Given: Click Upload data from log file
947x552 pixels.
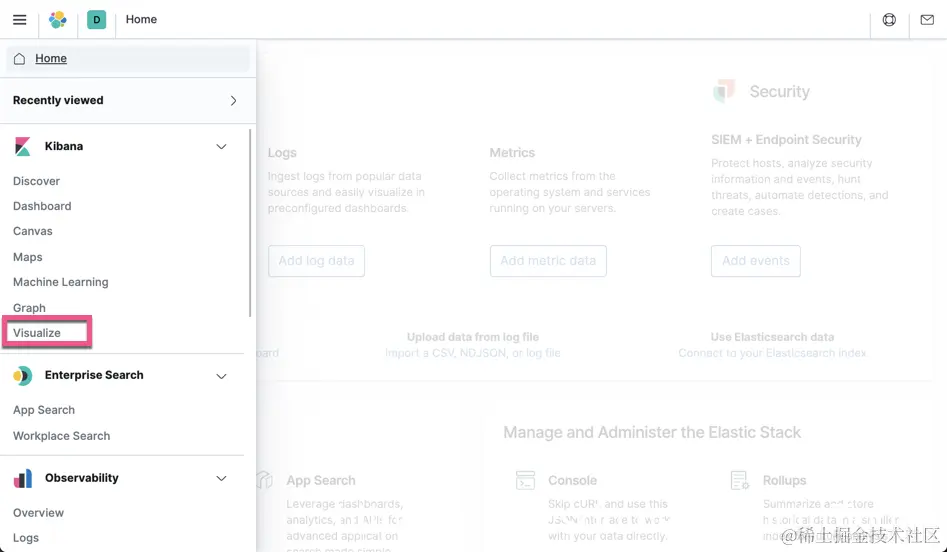Looking at the screenshot, I should pyautogui.click(x=472, y=337).
